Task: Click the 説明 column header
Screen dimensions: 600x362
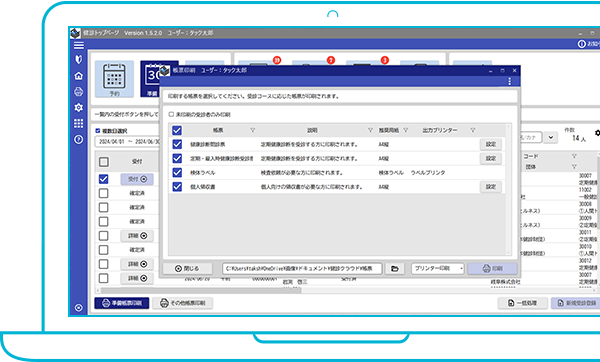Action: (x=312, y=130)
